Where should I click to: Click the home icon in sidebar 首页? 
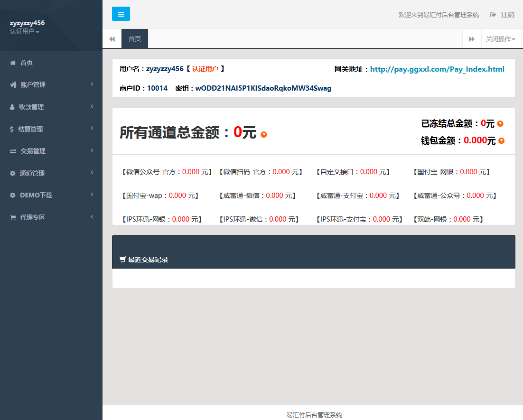[13, 63]
